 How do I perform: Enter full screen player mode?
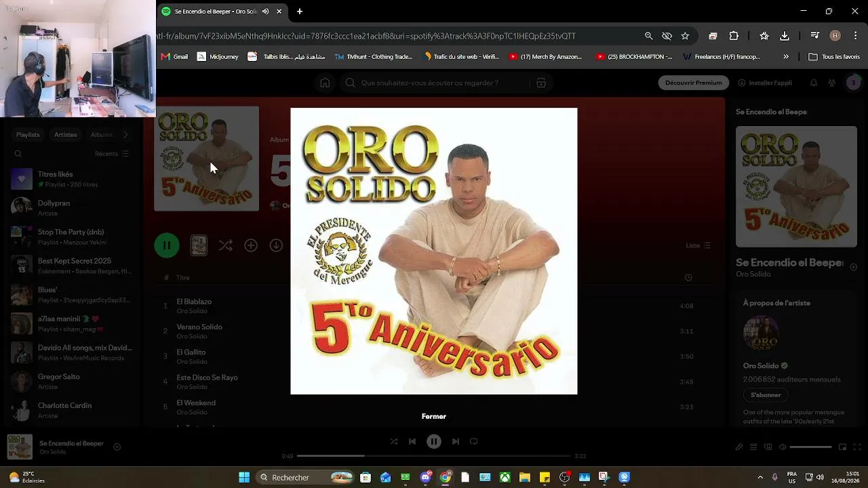click(x=857, y=447)
